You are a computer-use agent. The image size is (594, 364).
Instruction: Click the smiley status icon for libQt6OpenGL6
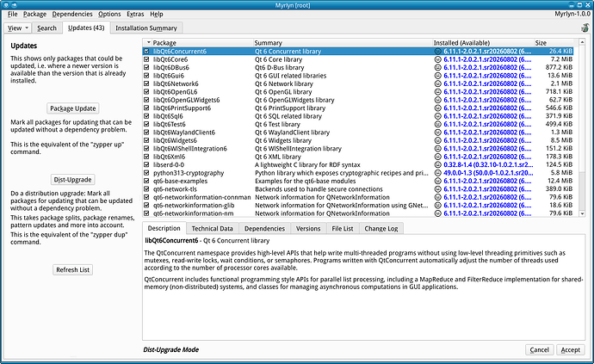pos(437,92)
